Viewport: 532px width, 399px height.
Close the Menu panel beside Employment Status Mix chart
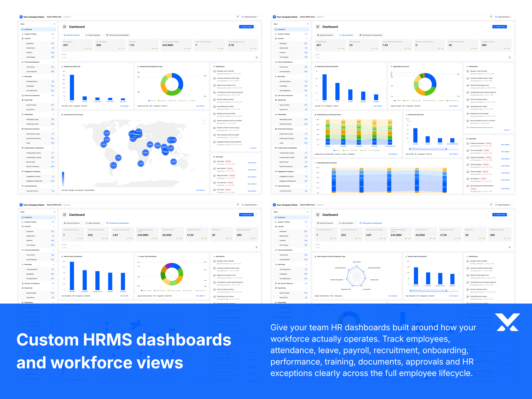pos(54,24)
